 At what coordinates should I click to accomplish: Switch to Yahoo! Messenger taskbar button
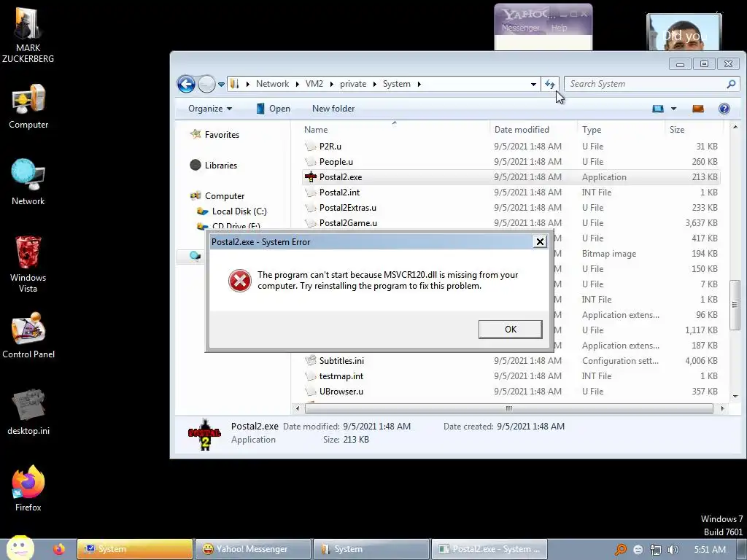[252, 549]
